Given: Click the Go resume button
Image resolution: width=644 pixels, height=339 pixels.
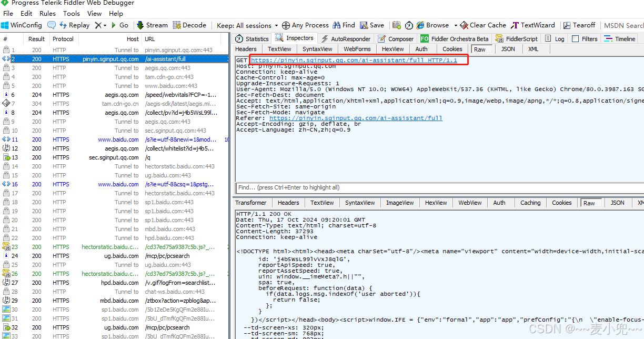Looking at the screenshot, I should point(120,25).
